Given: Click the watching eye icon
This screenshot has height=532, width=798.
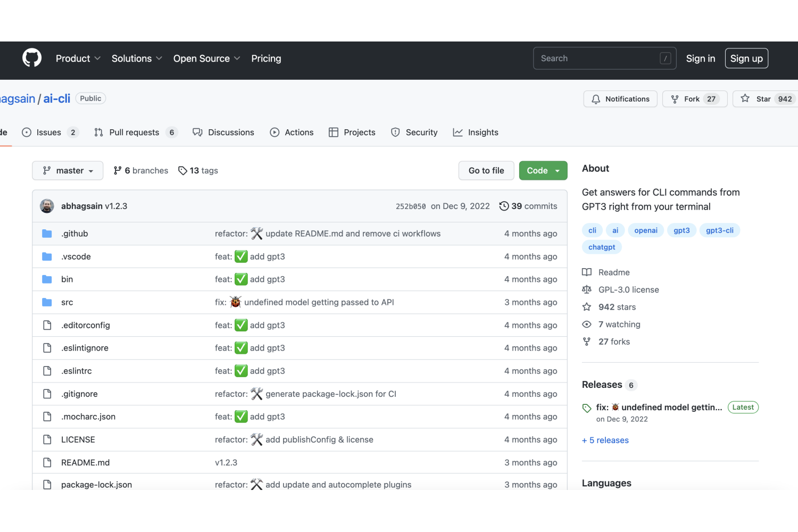Looking at the screenshot, I should pos(587,324).
